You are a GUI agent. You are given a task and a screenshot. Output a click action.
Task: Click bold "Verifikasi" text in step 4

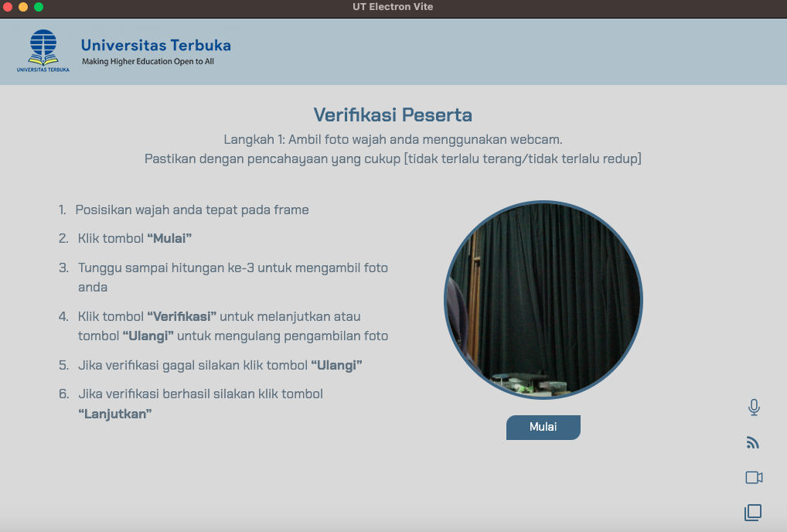tap(182, 316)
